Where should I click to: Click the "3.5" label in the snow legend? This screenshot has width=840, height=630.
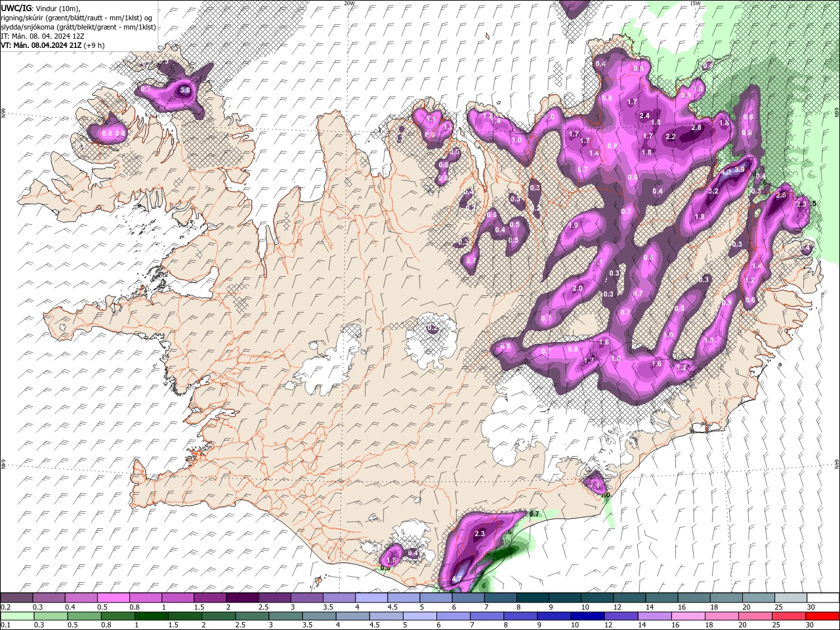pos(328,608)
